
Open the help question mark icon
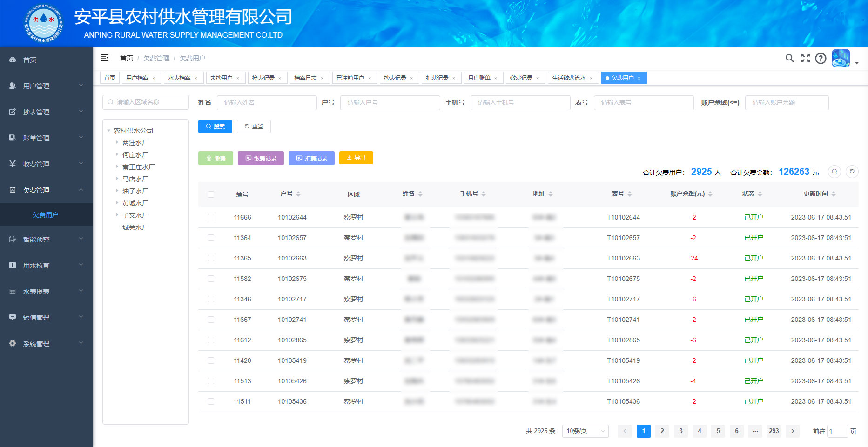click(x=821, y=58)
